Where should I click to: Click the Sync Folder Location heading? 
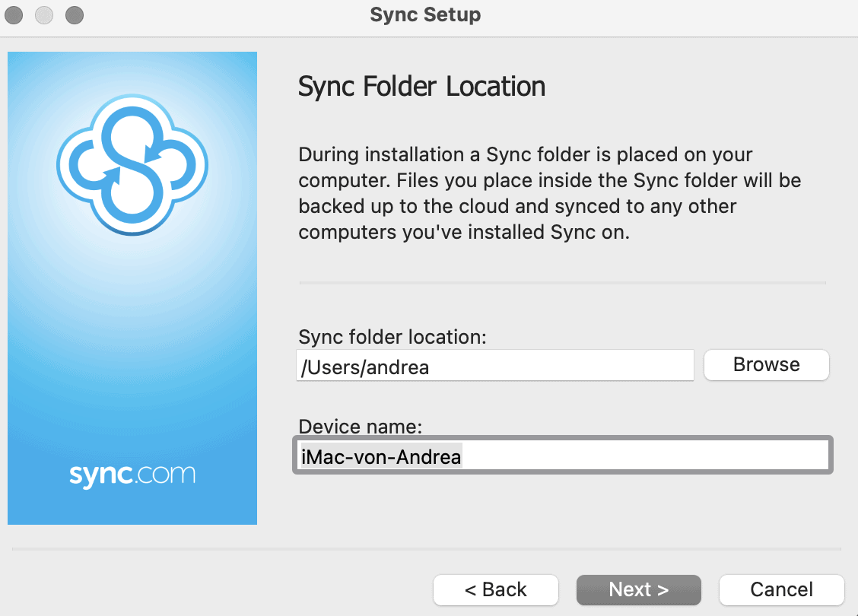tap(421, 87)
